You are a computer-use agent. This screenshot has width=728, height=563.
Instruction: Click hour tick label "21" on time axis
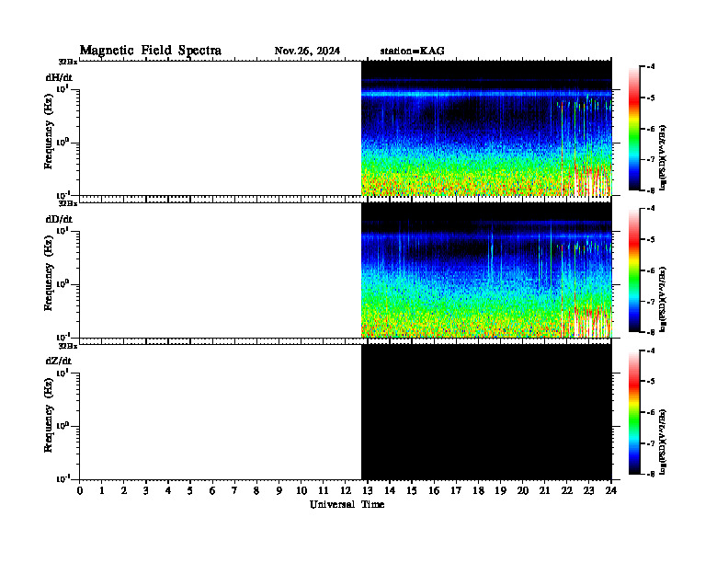[x=544, y=491]
